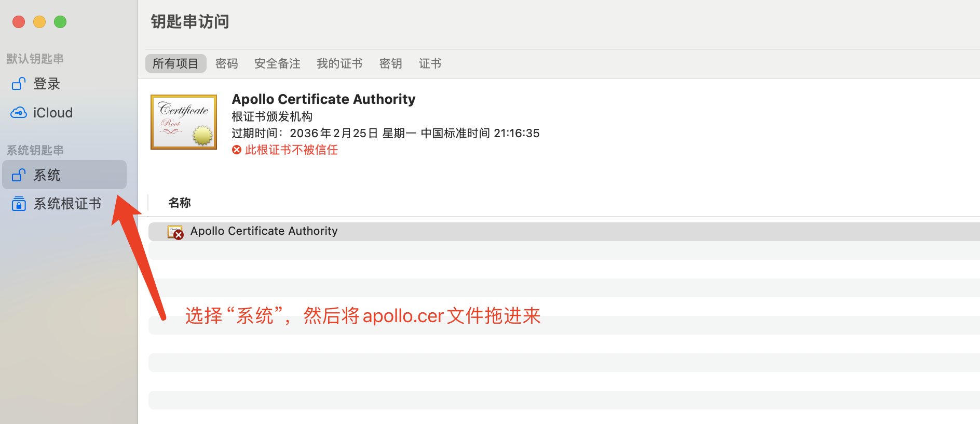
Task: Click the bold Apollo Certificate Authority heading
Action: [x=323, y=99]
